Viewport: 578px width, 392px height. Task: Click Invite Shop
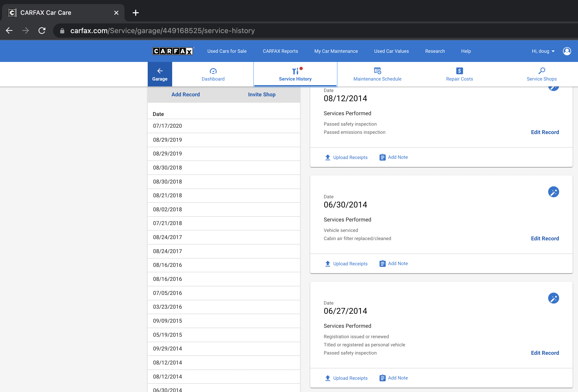click(x=262, y=95)
